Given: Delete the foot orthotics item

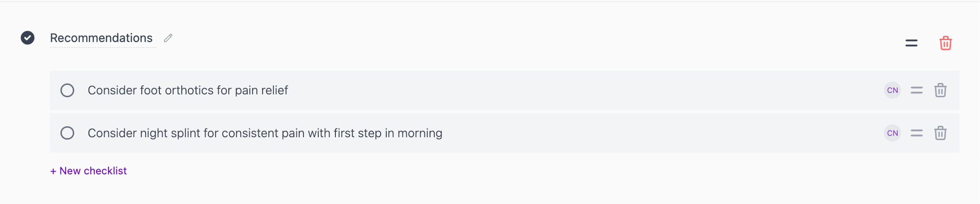Looking at the screenshot, I should tap(940, 90).
